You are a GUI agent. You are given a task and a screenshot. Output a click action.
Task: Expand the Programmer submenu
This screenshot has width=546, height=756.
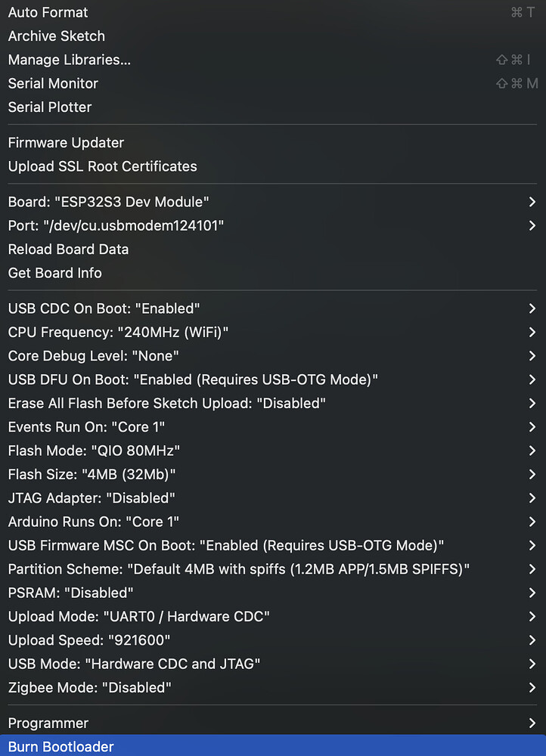pos(48,723)
